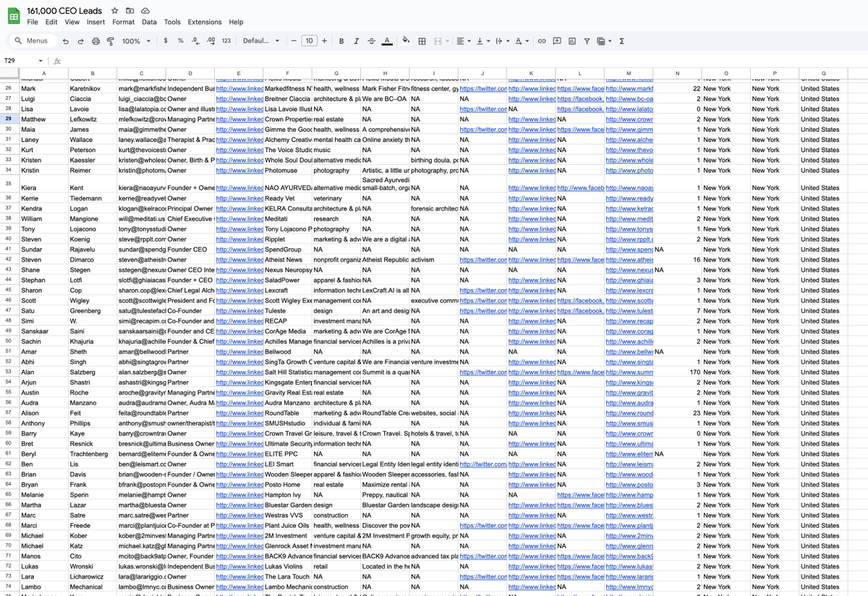The height and width of the screenshot is (596, 868).
Task: Open the Format menu
Action: pos(123,22)
